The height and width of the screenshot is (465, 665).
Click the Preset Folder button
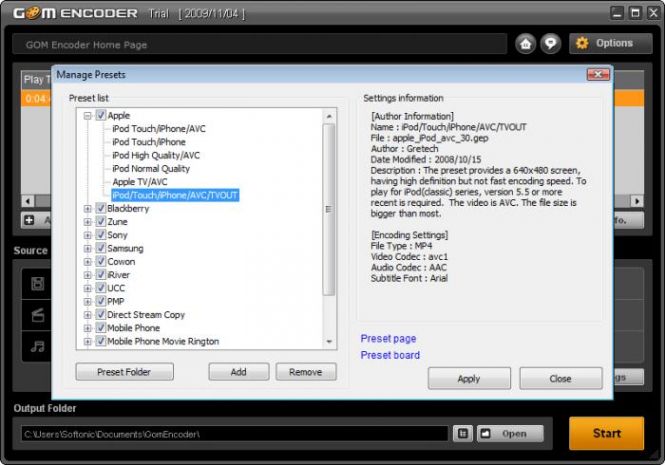(124, 372)
